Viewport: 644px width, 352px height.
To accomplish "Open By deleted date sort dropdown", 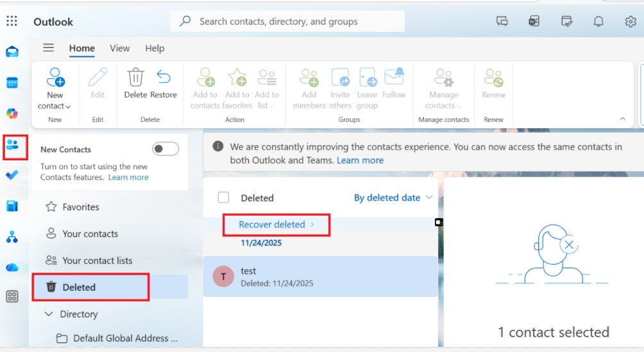I will pos(393,197).
